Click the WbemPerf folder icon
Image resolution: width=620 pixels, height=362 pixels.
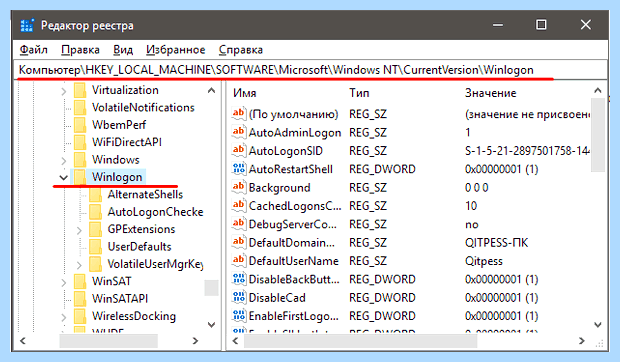click(80, 125)
